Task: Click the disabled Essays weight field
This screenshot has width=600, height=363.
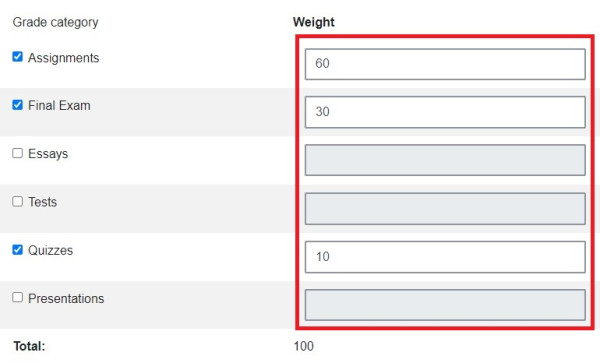Action: [445, 160]
